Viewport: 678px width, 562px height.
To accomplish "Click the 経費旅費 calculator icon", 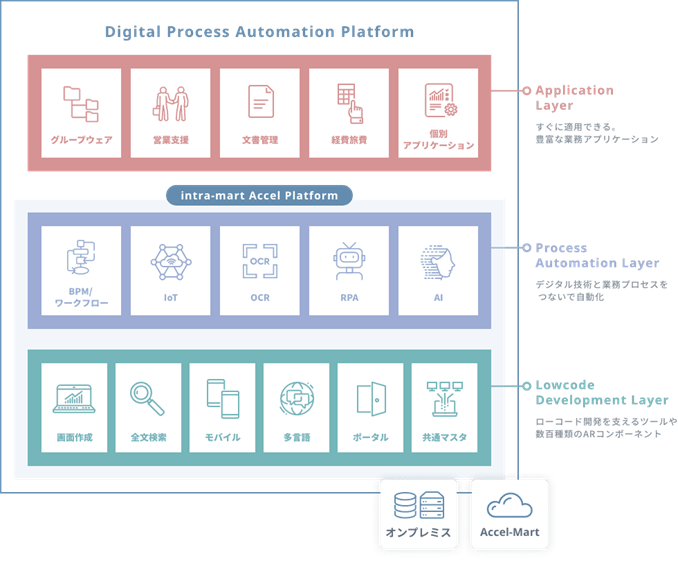I will click(350, 104).
